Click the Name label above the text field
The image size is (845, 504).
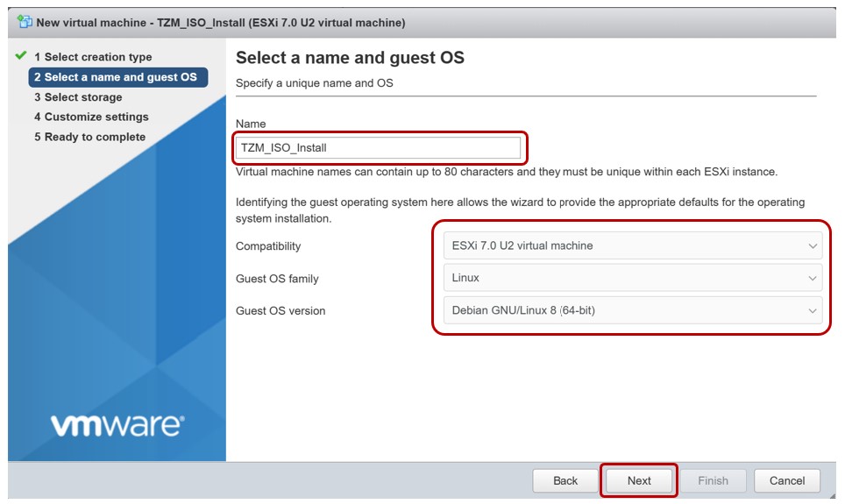pos(251,124)
